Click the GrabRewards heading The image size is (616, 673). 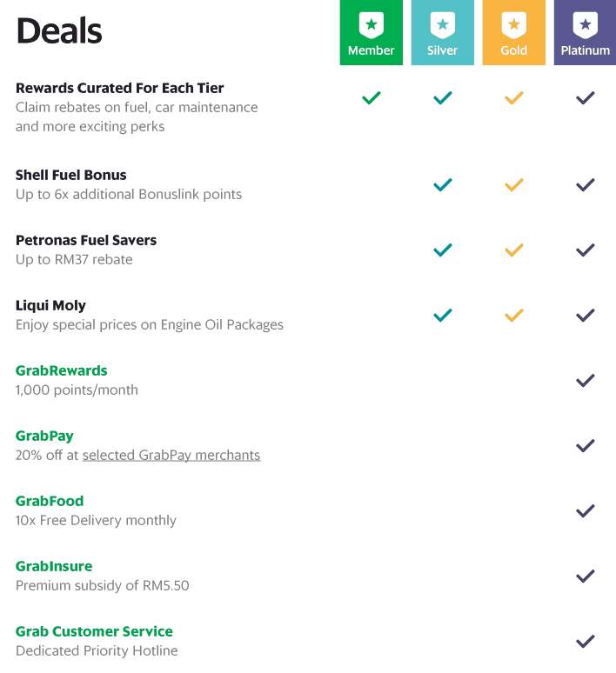coord(62,370)
